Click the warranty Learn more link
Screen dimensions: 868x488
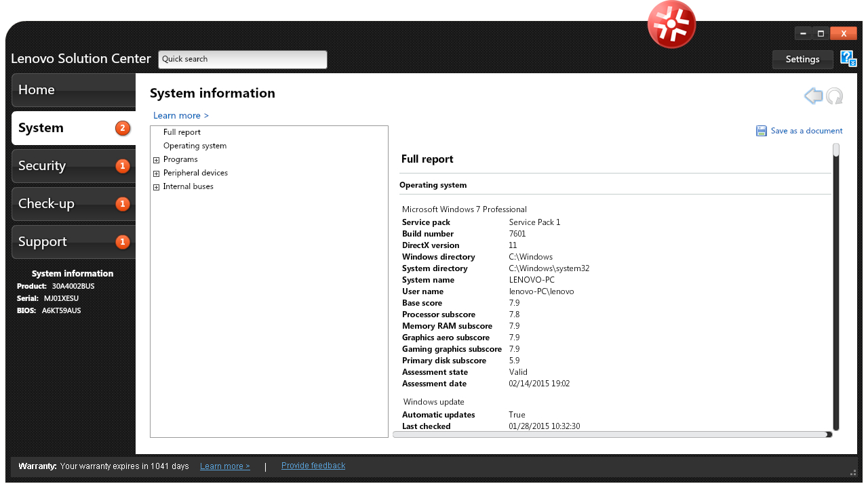pos(224,466)
